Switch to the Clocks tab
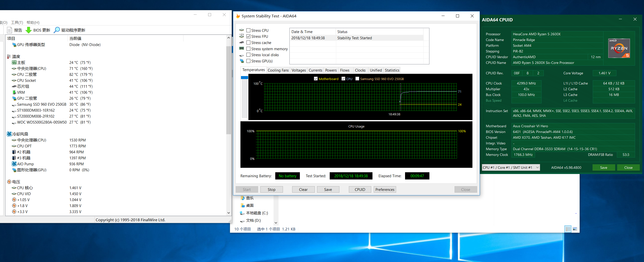Screen dimensions: 644x262 (x=360, y=70)
